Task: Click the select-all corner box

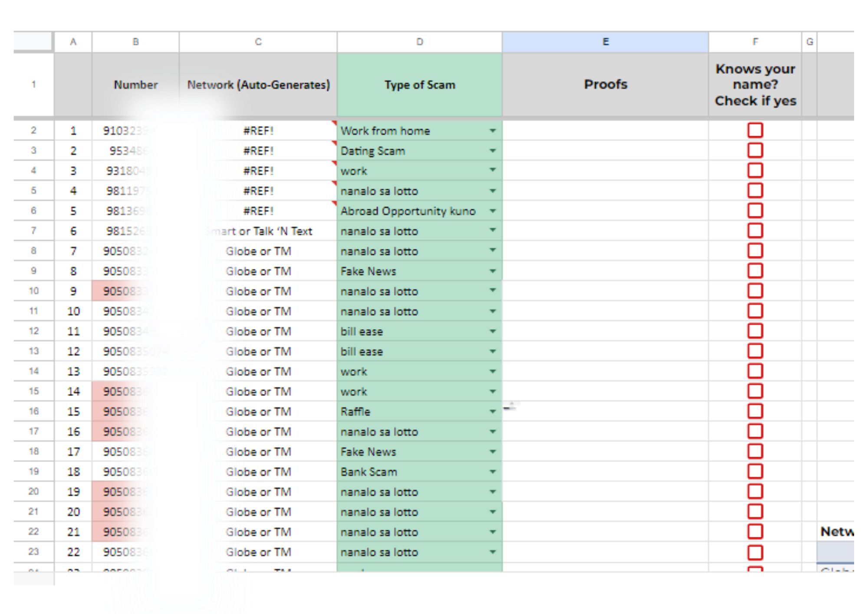Action: tap(33, 42)
